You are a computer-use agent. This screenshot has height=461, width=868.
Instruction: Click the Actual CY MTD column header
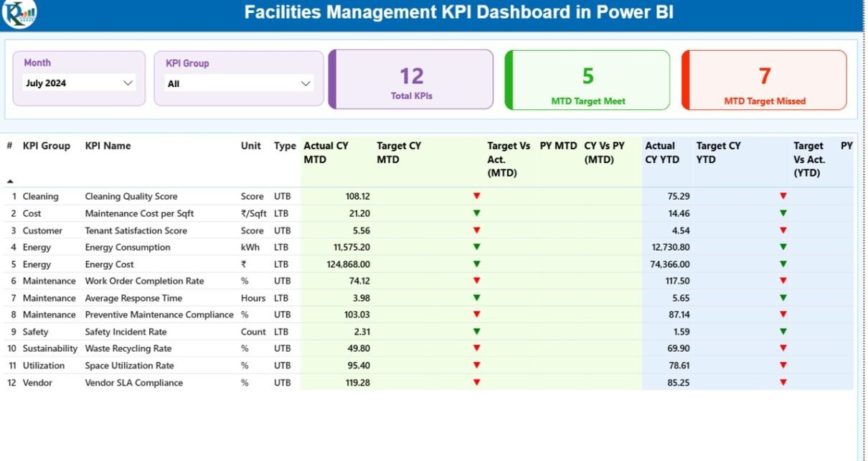(326, 152)
